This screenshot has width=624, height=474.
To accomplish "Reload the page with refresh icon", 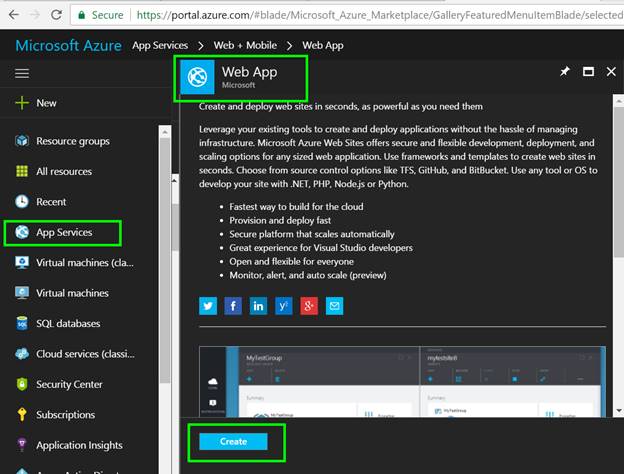I will point(56,15).
